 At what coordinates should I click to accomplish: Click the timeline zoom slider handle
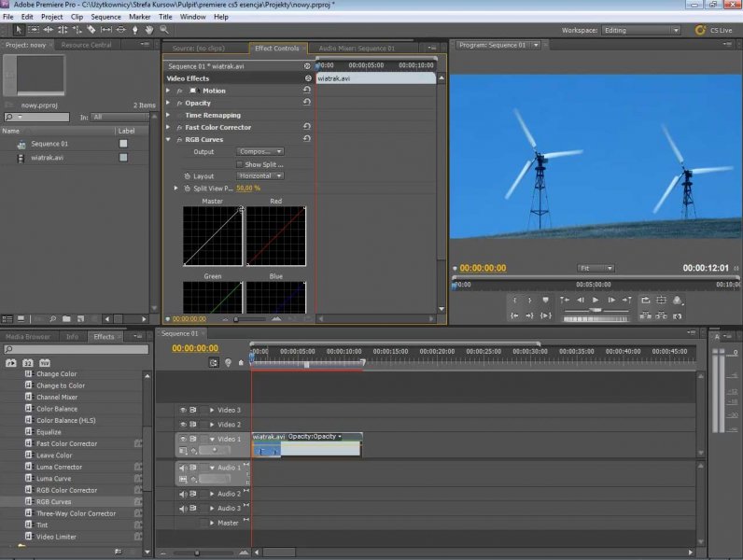coord(196,553)
